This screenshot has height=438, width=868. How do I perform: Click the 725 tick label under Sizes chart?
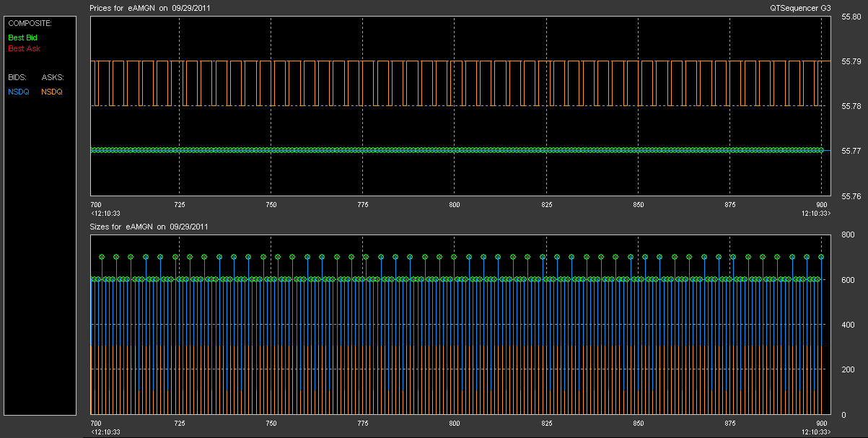pos(180,424)
